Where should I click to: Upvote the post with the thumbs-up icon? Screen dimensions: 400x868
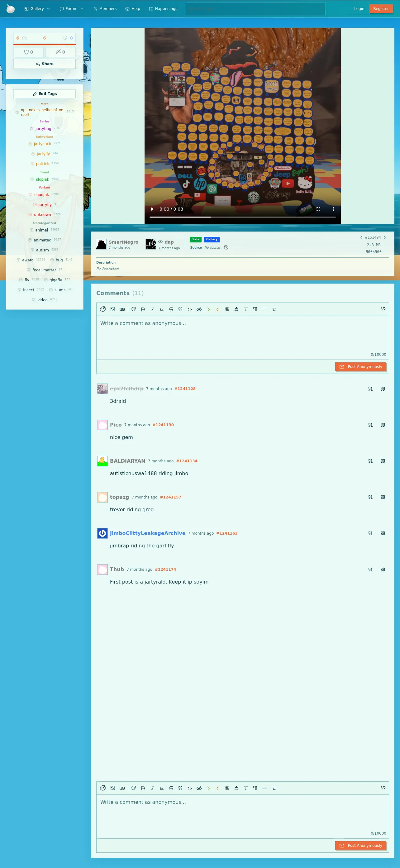[24, 38]
